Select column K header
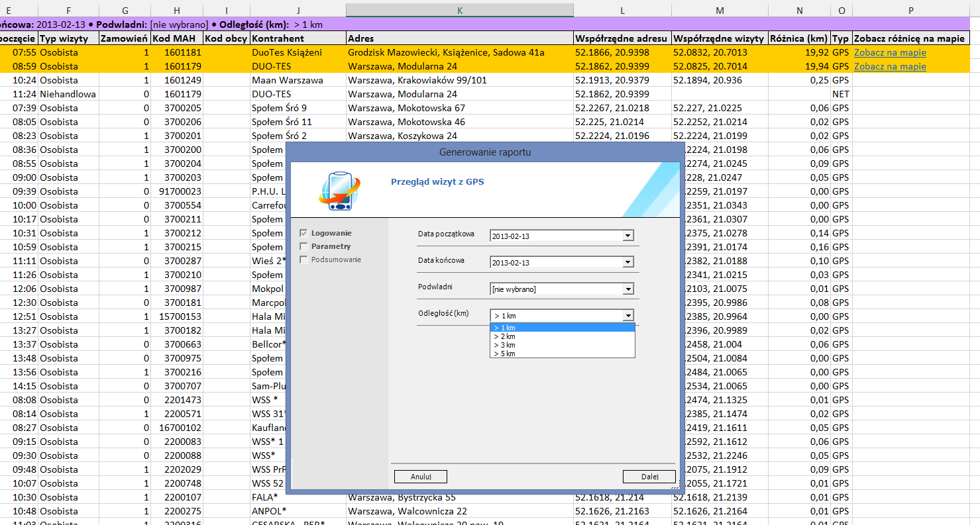The width and height of the screenshot is (980, 525). [x=460, y=11]
